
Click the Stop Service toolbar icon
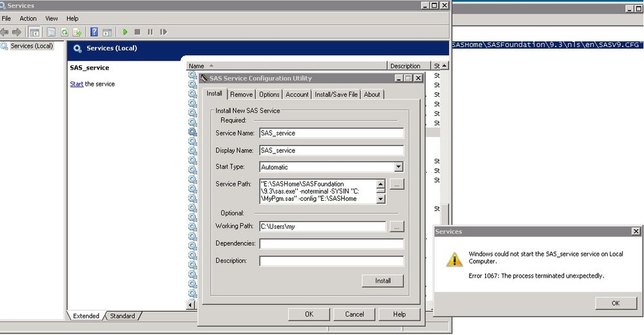137,32
